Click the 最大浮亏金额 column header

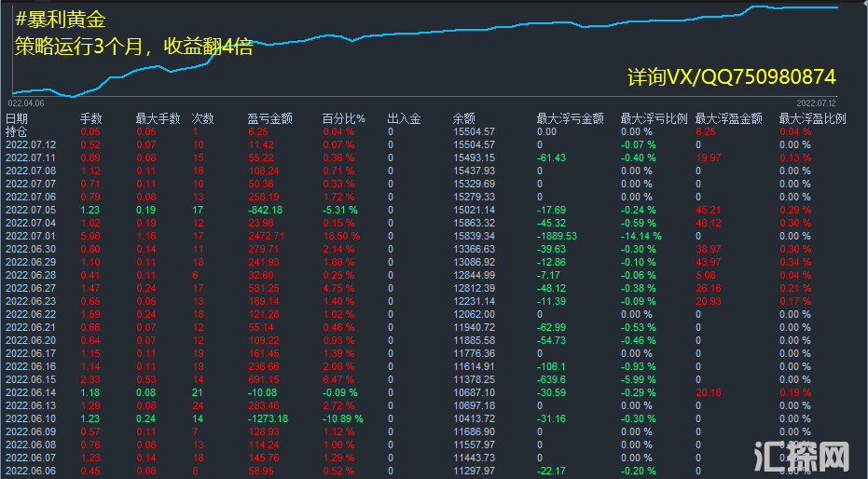coord(570,118)
